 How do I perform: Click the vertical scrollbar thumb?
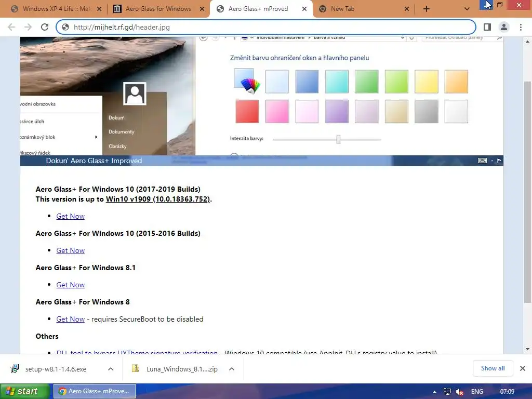[x=527, y=192]
